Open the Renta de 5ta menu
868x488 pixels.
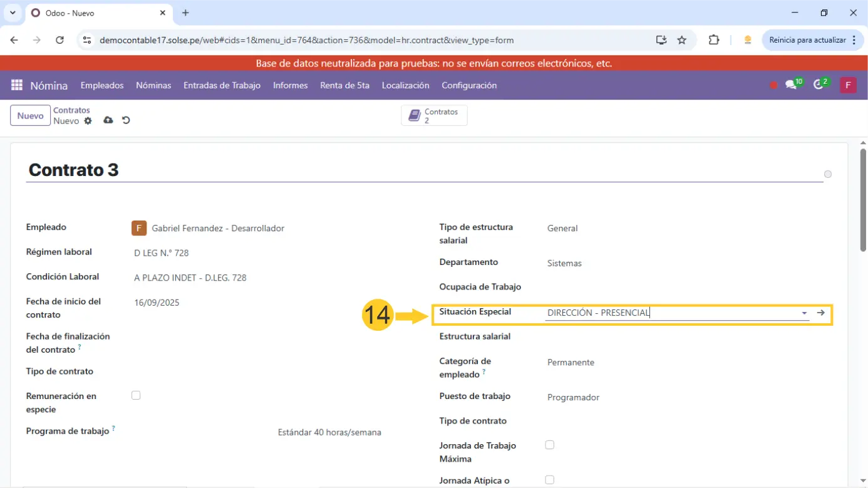(x=344, y=85)
